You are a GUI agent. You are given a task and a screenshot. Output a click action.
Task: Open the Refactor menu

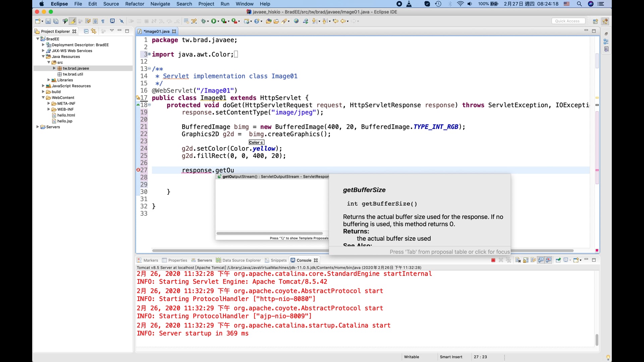tap(135, 4)
